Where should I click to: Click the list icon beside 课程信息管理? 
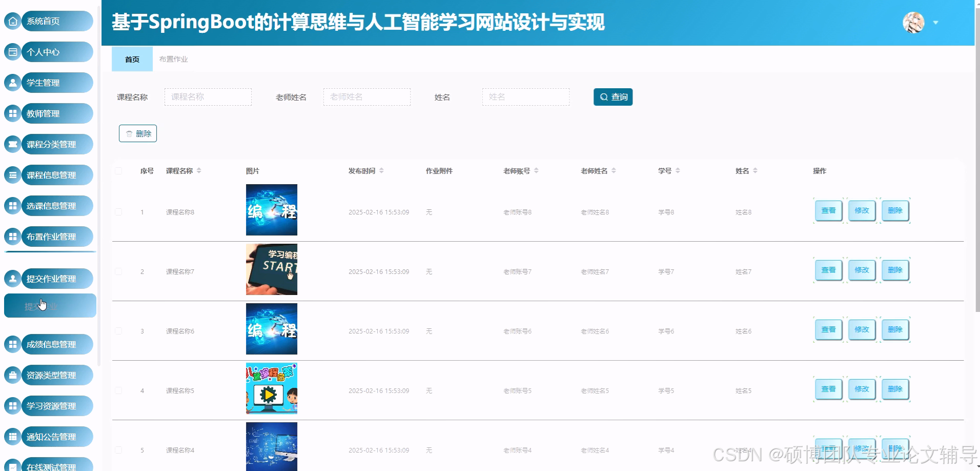pos(13,175)
